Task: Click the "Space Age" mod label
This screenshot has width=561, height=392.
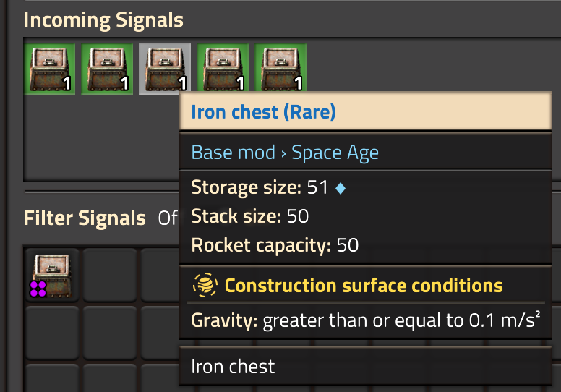Action: [x=335, y=153]
